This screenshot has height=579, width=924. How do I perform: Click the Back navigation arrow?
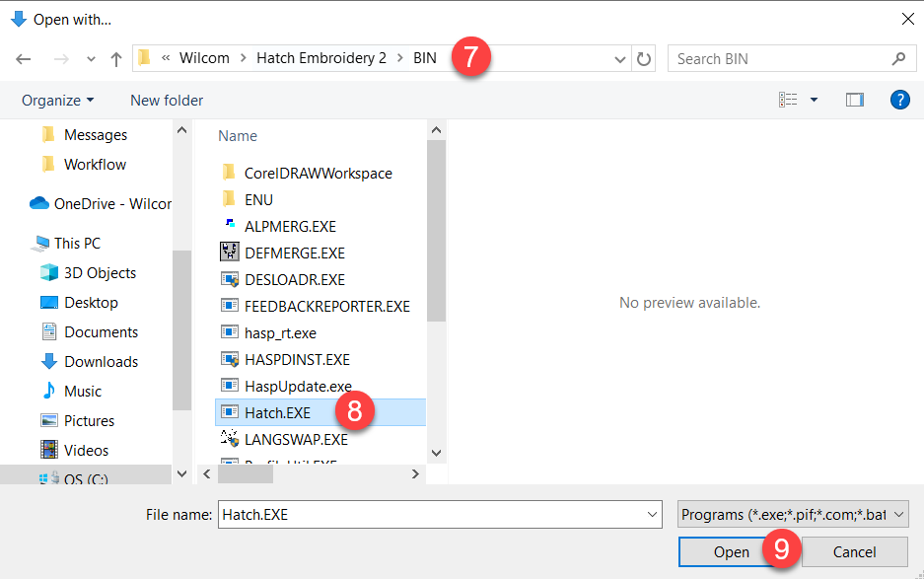(24, 59)
